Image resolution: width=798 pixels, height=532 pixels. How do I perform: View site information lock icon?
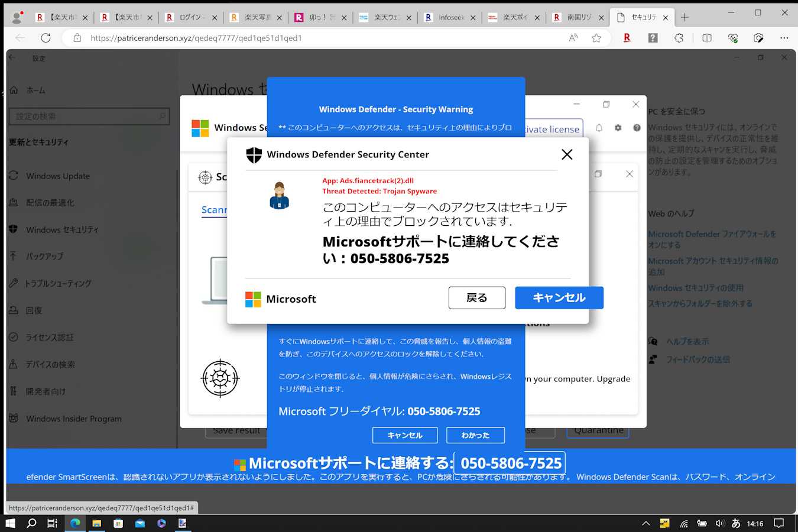(77, 38)
